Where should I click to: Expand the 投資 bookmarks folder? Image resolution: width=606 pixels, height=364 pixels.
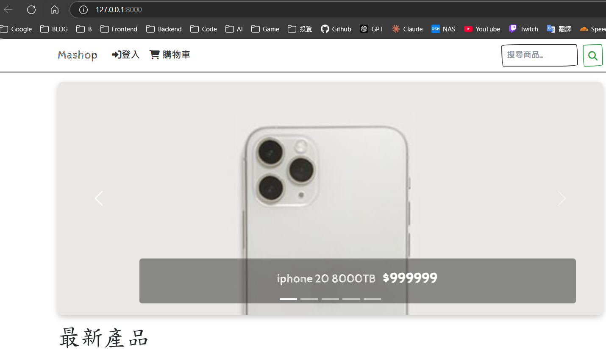coord(300,29)
